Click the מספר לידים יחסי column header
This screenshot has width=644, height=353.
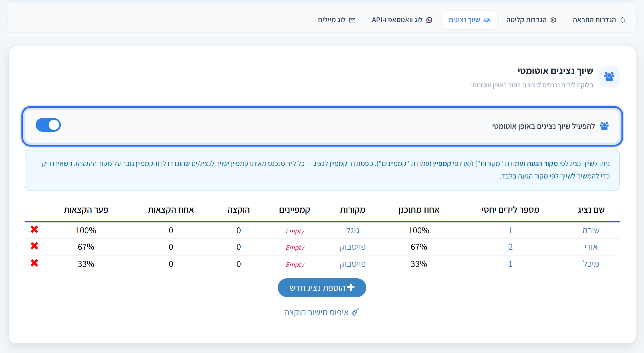tap(510, 210)
